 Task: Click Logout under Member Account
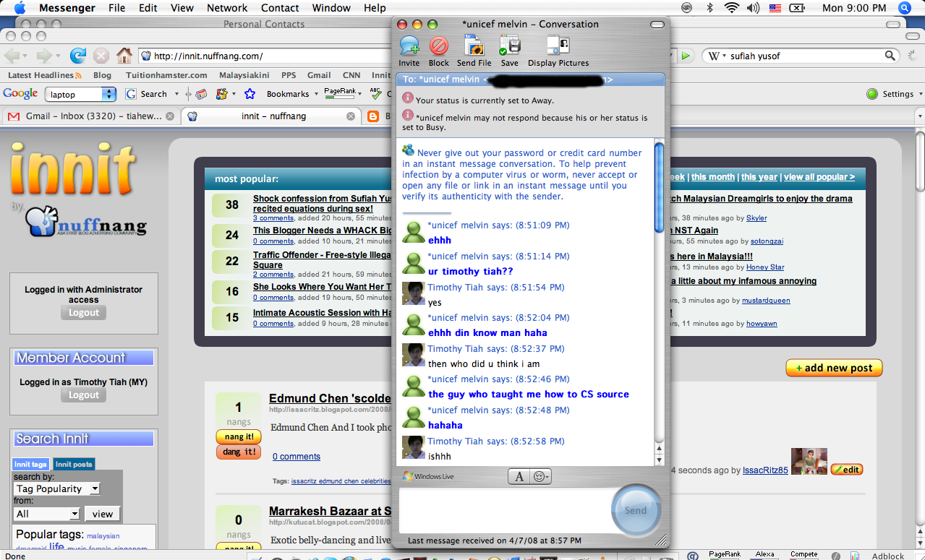tap(84, 395)
